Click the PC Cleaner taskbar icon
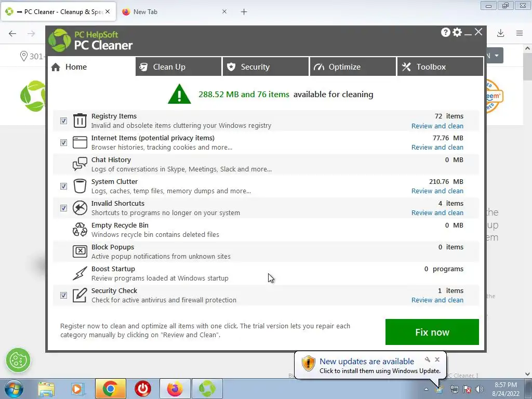532x399 pixels. (207, 389)
